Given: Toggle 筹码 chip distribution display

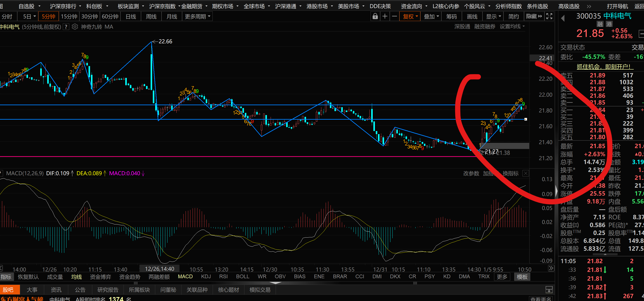Looking at the screenshot, I should tap(451, 16).
